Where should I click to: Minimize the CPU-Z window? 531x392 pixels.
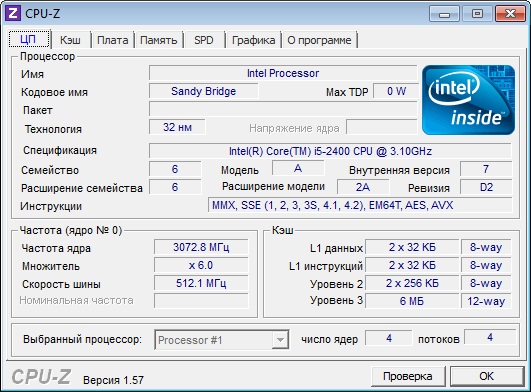coord(444,14)
